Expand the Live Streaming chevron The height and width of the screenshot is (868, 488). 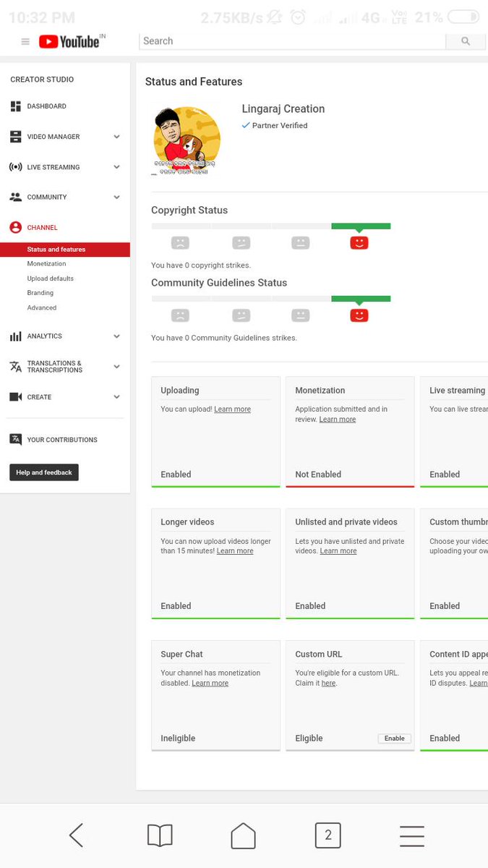pyautogui.click(x=117, y=167)
